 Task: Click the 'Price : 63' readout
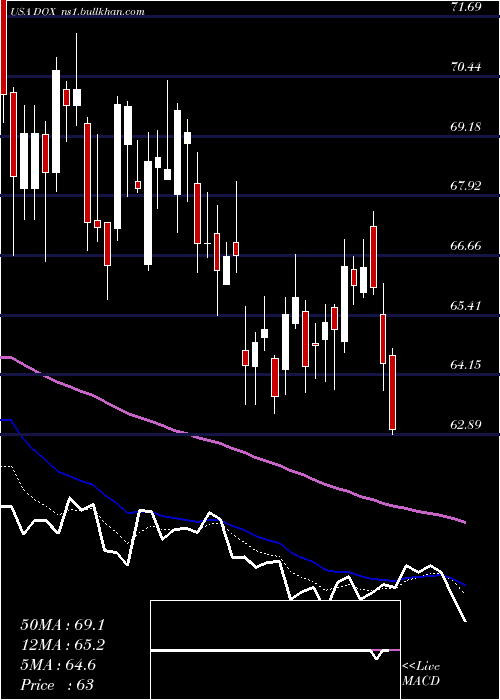point(57,685)
